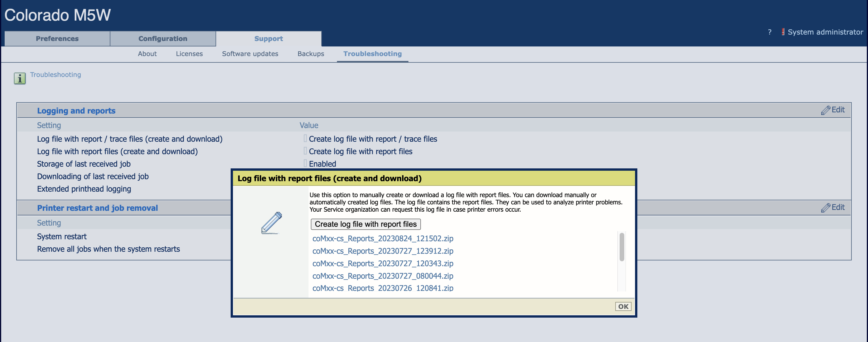Screen dimensions: 868x342
Task: Download coMxx-cs_Reports_20230824_121502.zip
Action: [383, 239]
